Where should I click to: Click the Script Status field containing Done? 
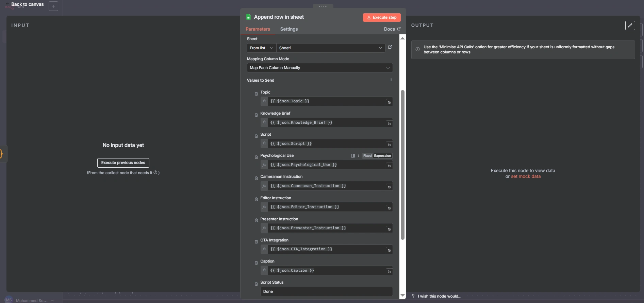(x=327, y=291)
